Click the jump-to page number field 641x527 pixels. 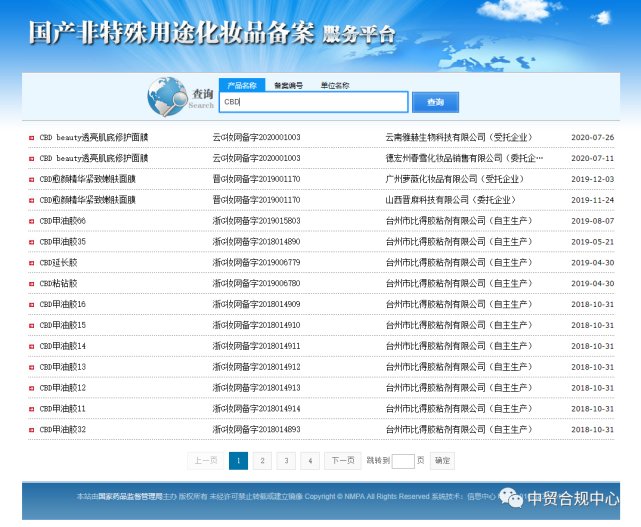[x=403, y=461]
